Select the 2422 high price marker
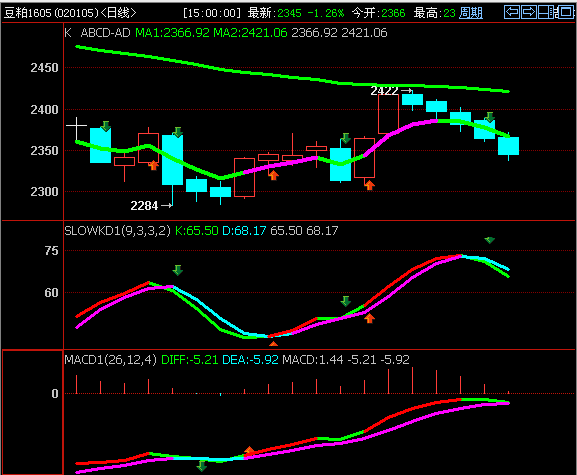Viewport: 577px width, 475px height. pyautogui.click(x=391, y=91)
